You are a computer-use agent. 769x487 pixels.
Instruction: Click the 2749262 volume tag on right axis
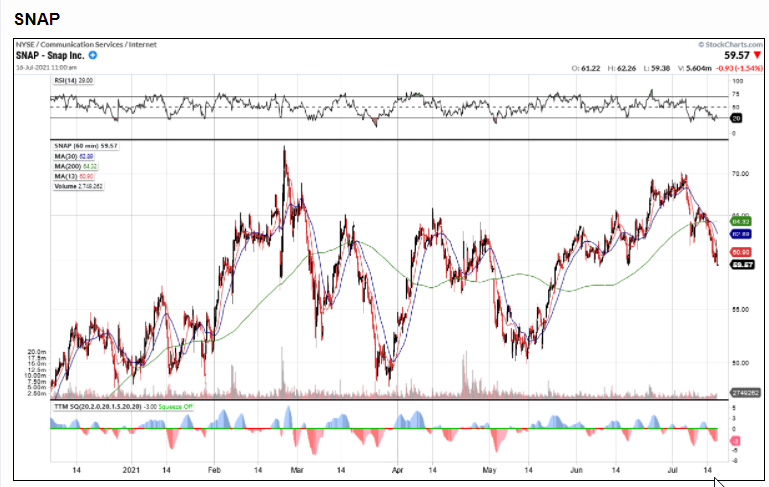[745, 393]
